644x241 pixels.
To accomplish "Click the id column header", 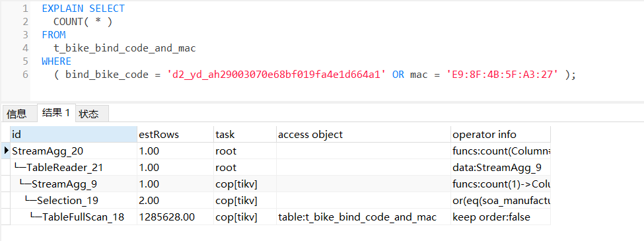I will point(73,134).
